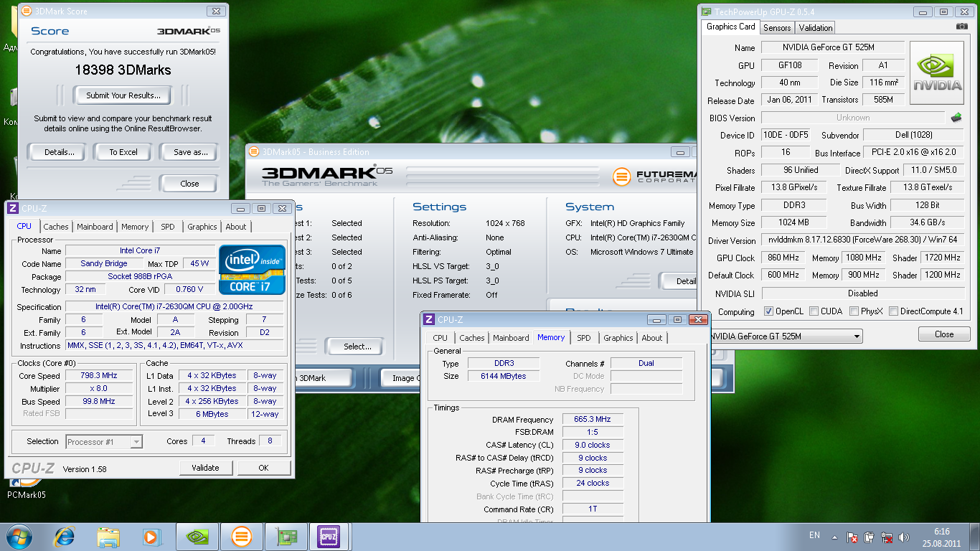Click the DRAM Frequency value 665.3 MHz
This screenshot has height=551, width=980.
pos(593,420)
